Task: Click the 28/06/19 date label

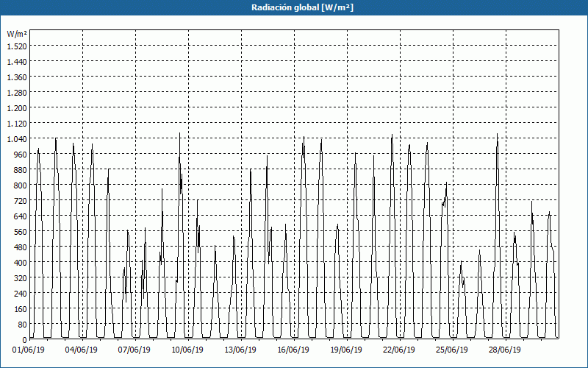Action: (505, 350)
